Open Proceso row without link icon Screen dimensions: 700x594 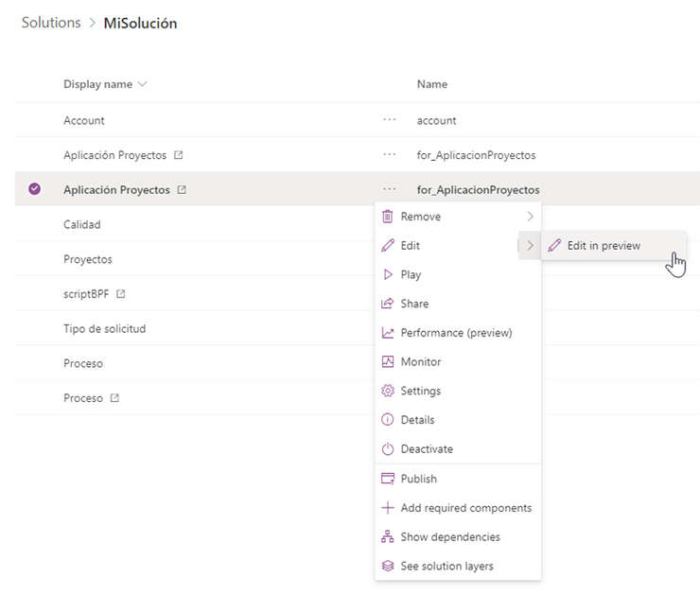83,363
